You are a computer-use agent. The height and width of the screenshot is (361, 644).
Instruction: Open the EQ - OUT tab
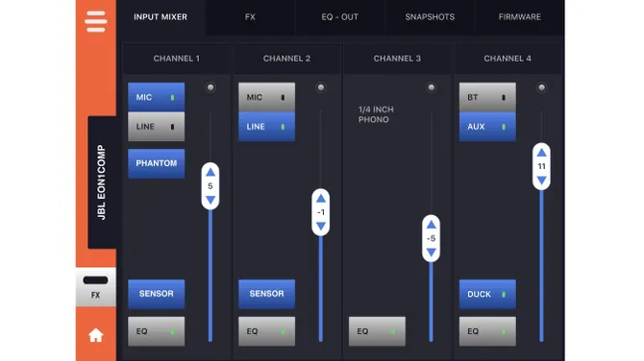(339, 17)
